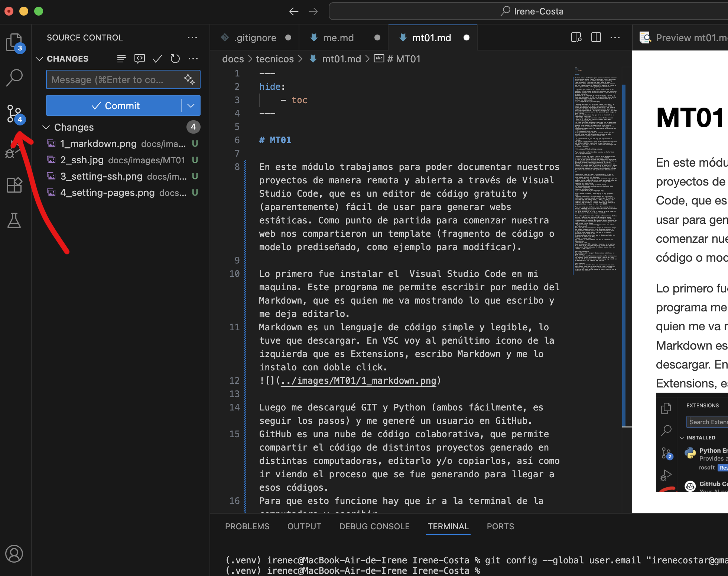Open the docs breadcrumb dropdown
Viewport: 728px width, 576px height.
pos(233,59)
